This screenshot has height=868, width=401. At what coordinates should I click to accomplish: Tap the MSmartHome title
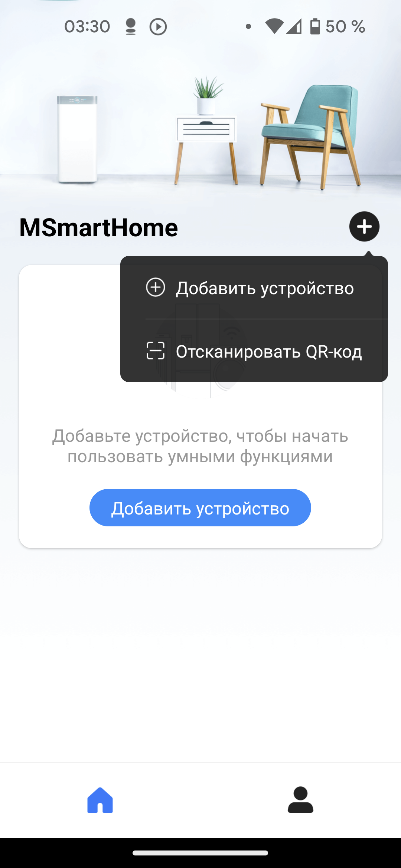pos(99,227)
